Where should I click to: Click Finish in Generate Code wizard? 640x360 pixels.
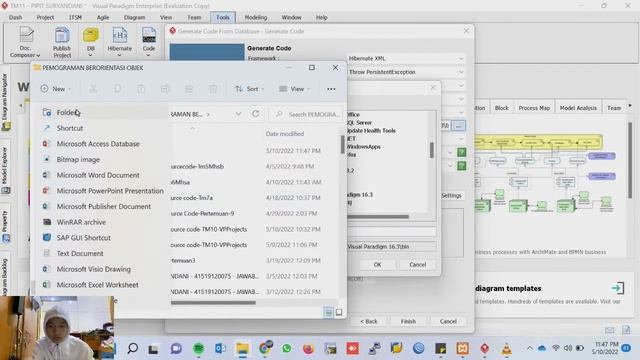pos(408,321)
